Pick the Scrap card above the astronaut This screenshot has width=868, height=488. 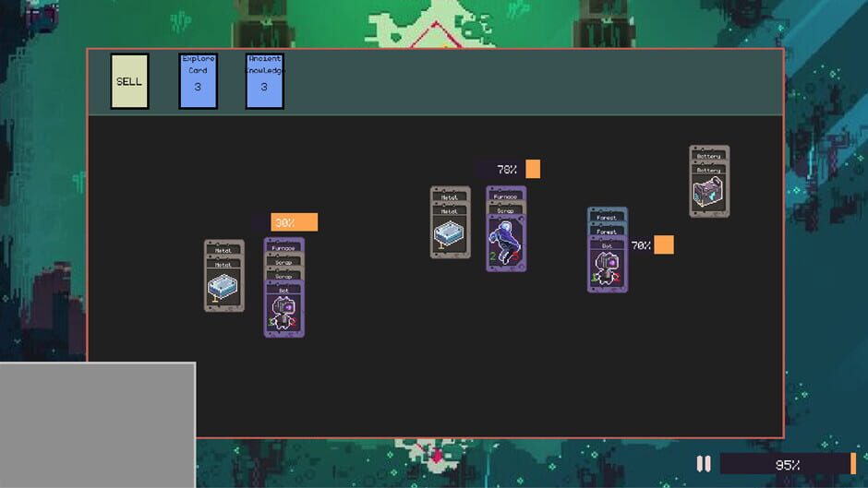coord(506,209)
